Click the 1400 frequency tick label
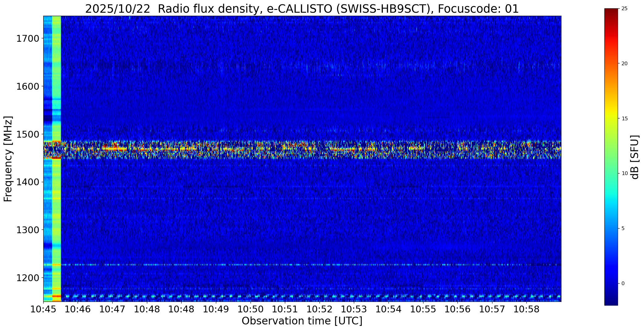644x330 pixels. [x=28, y=182]
